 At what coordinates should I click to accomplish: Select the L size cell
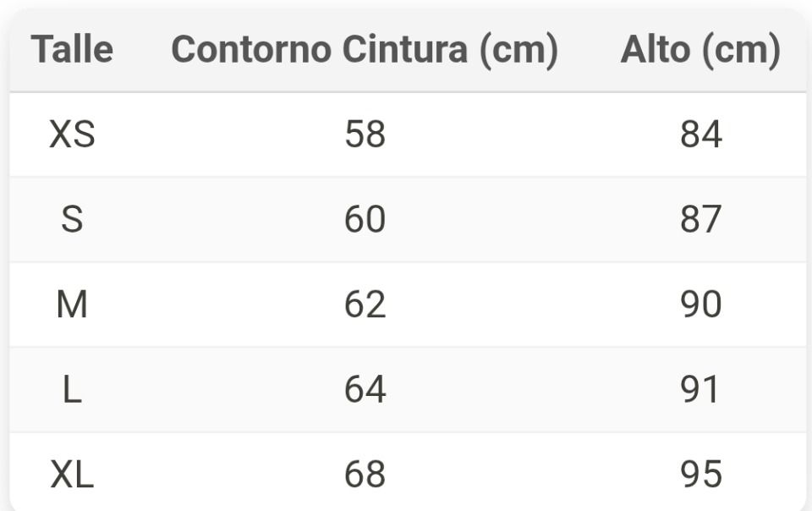pos(72,390)
